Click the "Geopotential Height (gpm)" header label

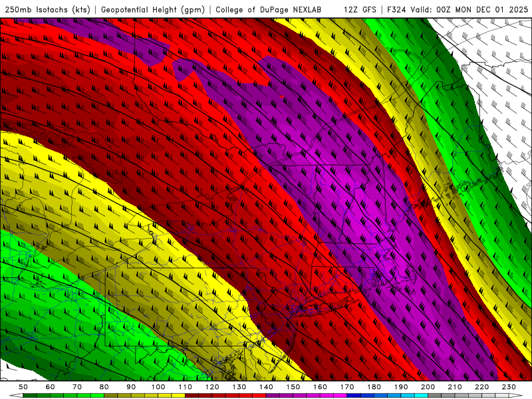tap(153, 9)
